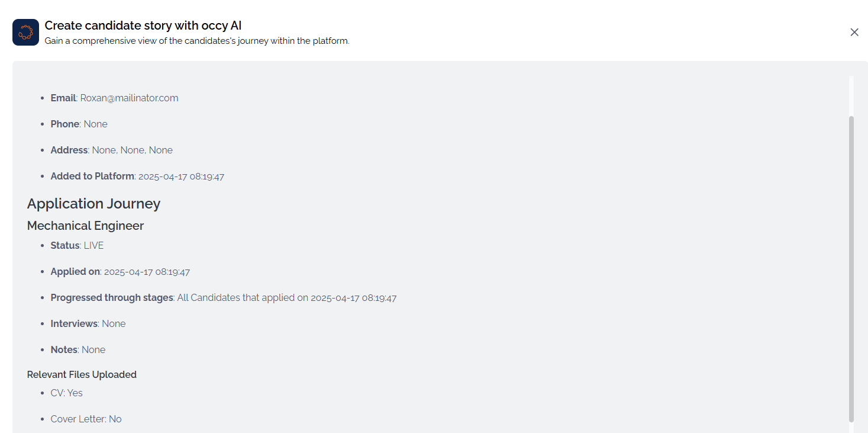
Task: Click the Notes None line
Action: point(78,350)
